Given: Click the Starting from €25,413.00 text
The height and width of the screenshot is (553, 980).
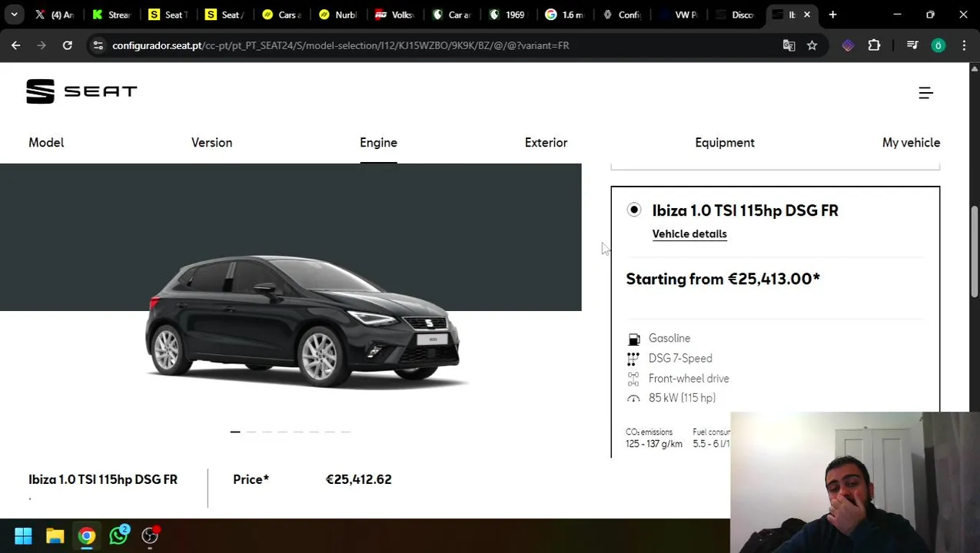Looking at the screenshot, I should (x=723, y=279).
